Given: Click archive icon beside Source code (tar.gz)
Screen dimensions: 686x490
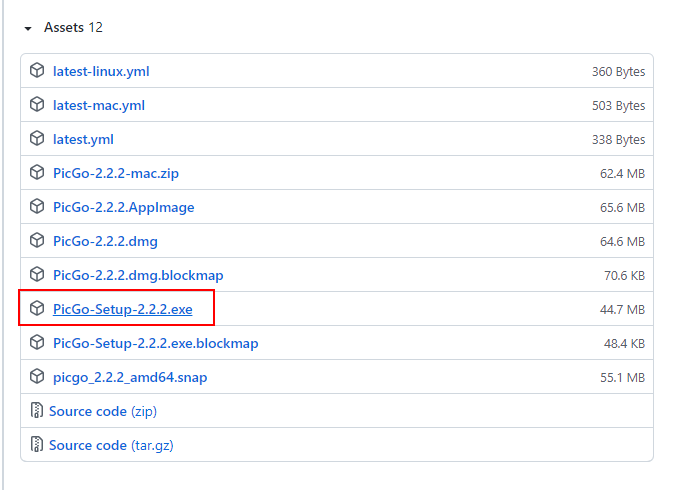Looking at the screenshot, I should click(36, 445).
